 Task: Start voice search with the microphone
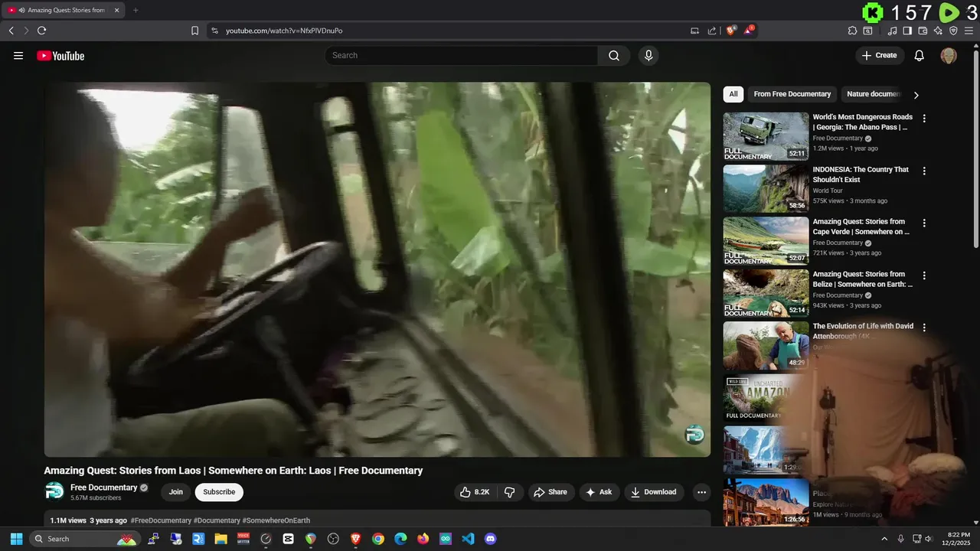(x=648, y=55)
